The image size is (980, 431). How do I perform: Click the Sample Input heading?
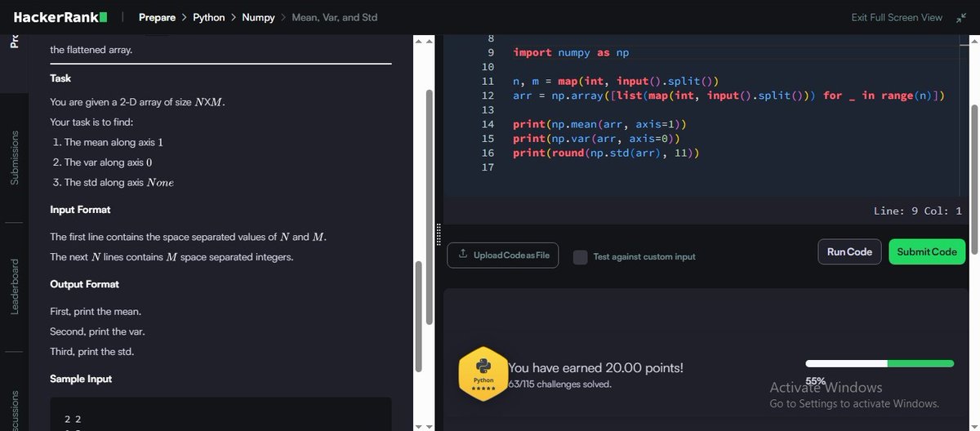coord(81,379)
